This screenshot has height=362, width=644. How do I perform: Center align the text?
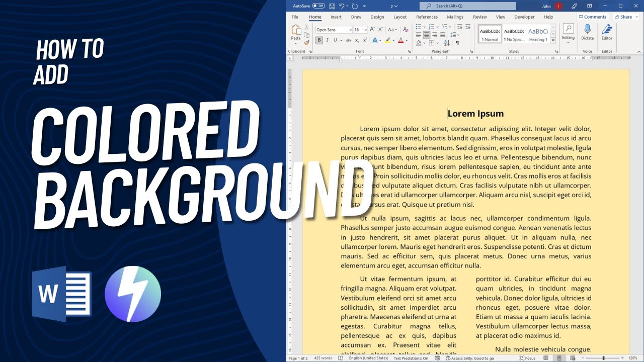pyautogui.click(x=427, y=35)
